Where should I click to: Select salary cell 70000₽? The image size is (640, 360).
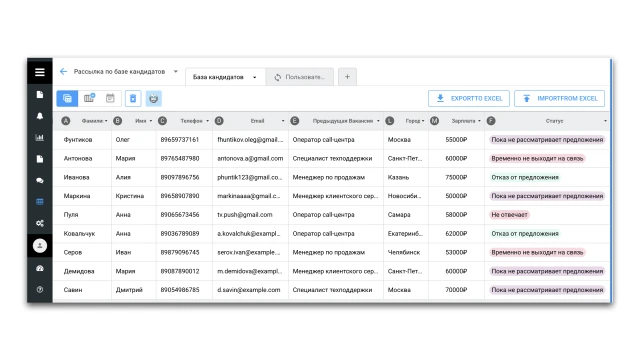456,290
